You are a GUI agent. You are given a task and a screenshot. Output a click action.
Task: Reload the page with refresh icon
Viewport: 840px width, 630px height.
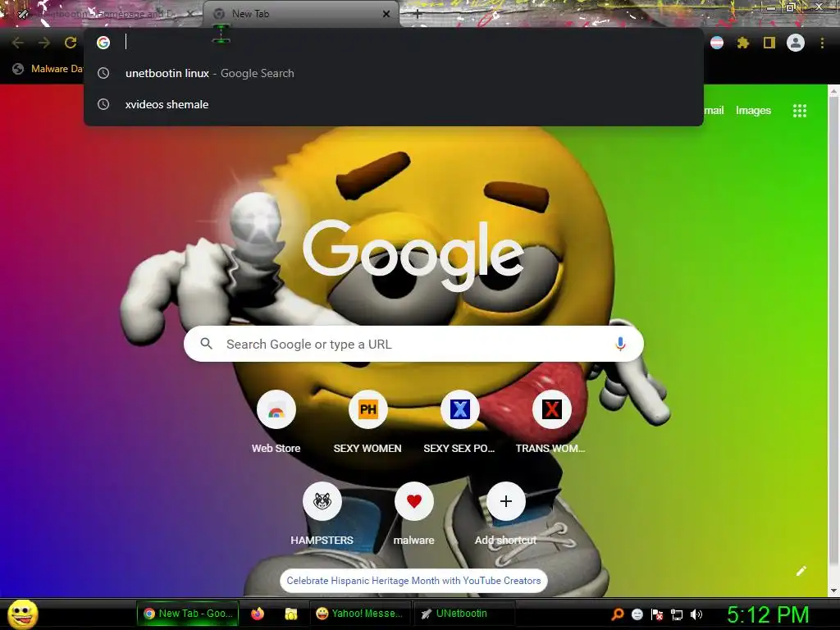pos(71,43)
